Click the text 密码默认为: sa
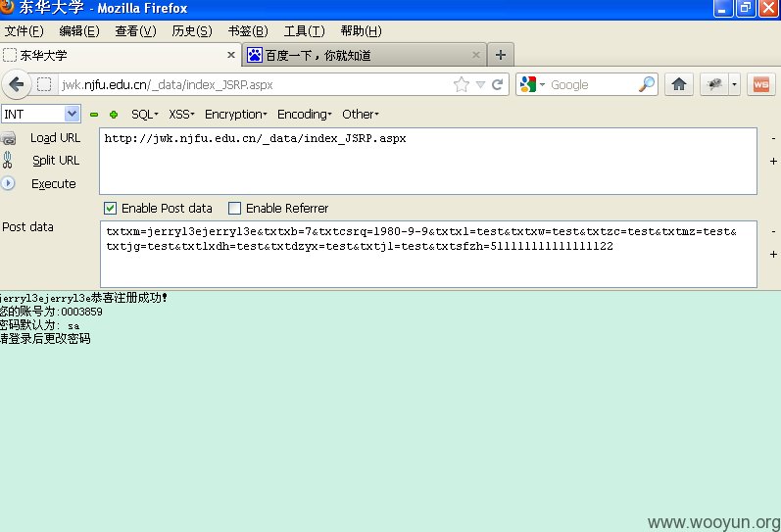781x532 pixels. click(x=39, y=325)
